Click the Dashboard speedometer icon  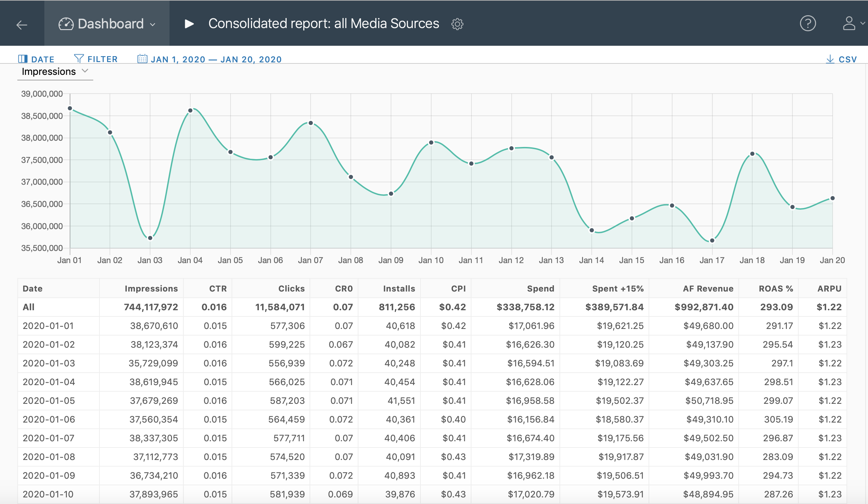pyautogui.click(x=66, y=24)
